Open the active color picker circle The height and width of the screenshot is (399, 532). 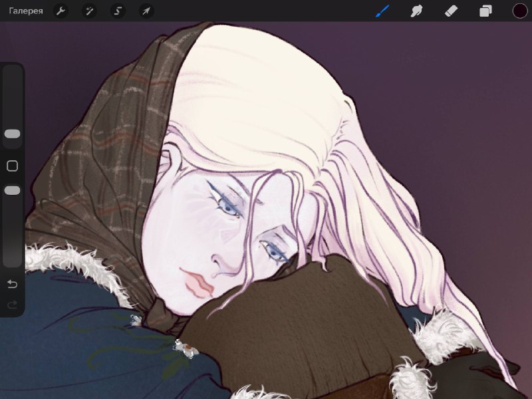tap(520, 11)
